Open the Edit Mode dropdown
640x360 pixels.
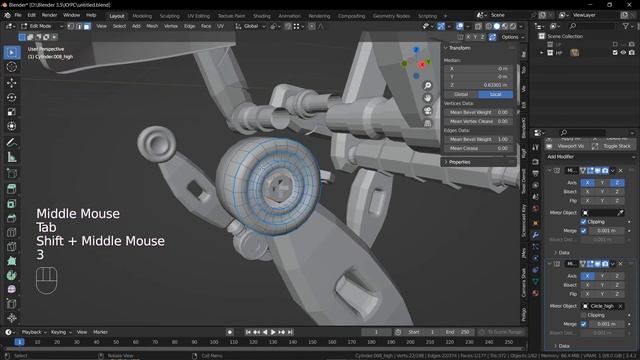pos(42,26)
